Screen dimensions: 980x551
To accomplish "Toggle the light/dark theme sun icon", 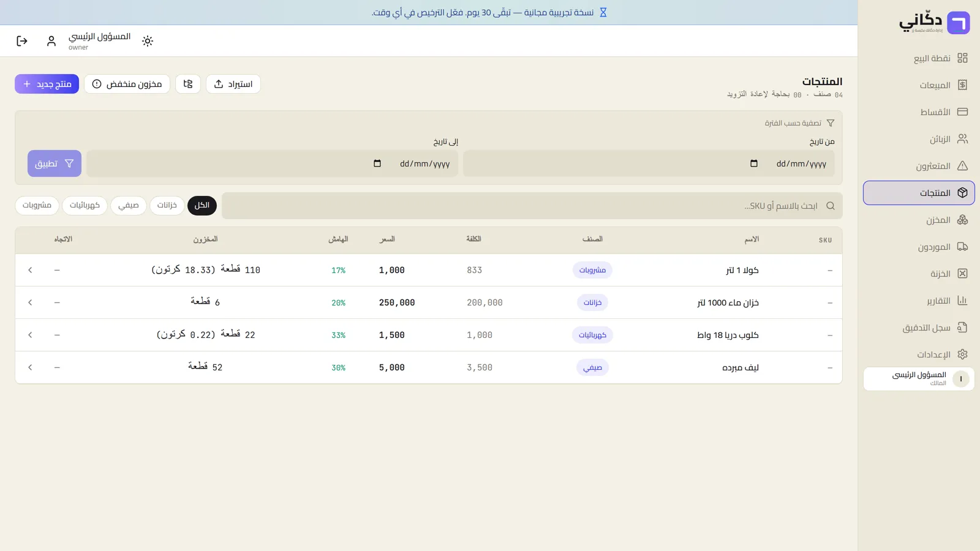I will [148, 41].
